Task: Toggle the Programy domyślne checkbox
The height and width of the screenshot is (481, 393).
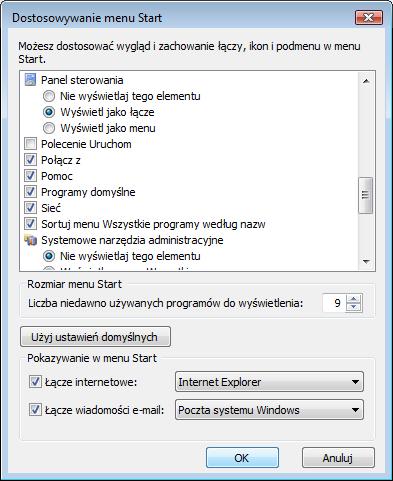Action: pos(30,192)
